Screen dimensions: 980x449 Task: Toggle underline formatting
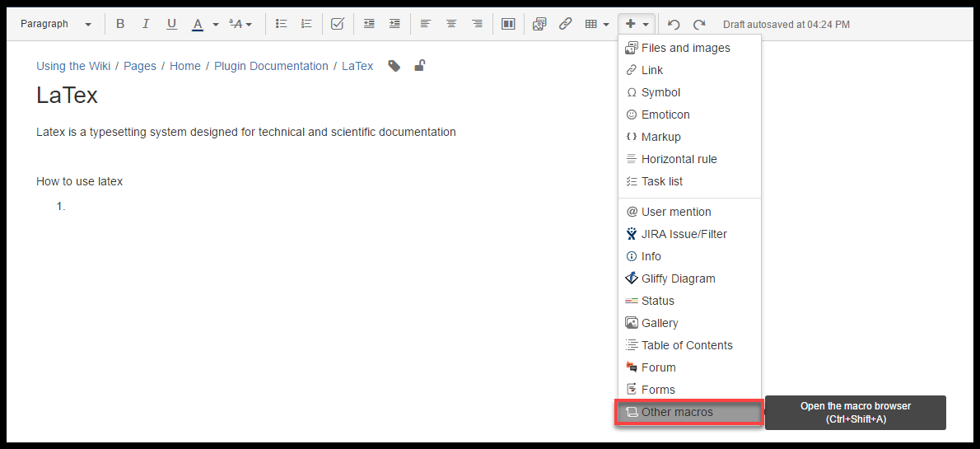171,24
